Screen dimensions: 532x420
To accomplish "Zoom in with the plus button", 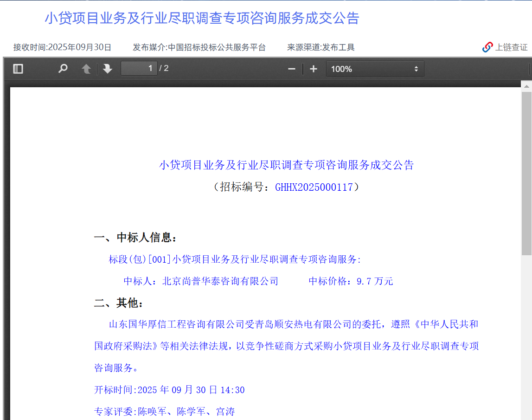I will [314, 69].
